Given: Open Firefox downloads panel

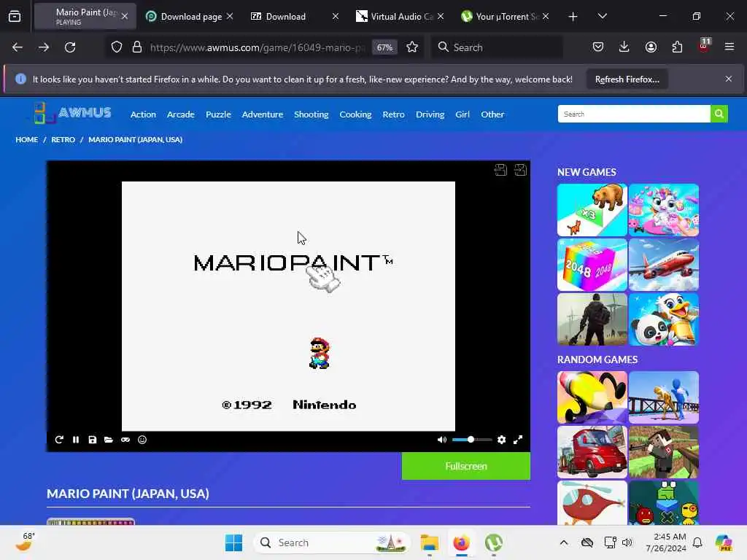Looking at the screenshot, I should tap(624, 47).
